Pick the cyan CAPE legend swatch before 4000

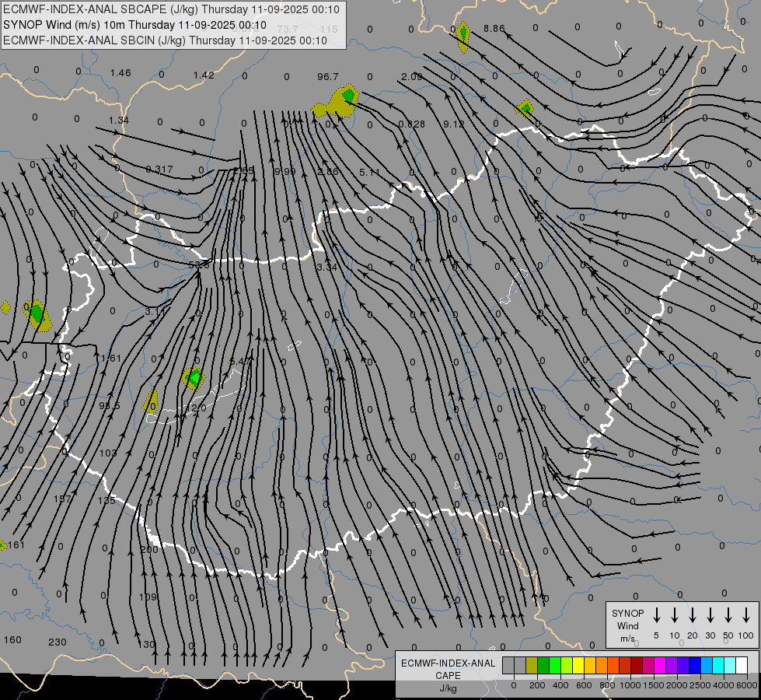718,666
